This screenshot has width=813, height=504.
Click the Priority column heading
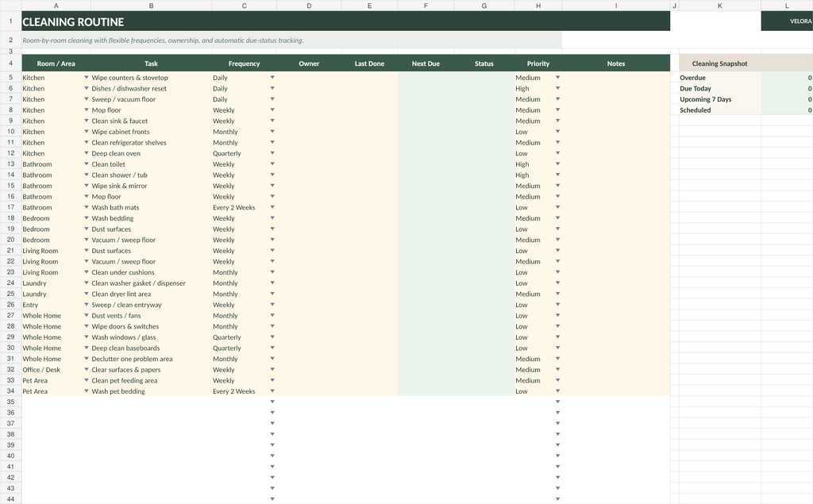point(538,63)
